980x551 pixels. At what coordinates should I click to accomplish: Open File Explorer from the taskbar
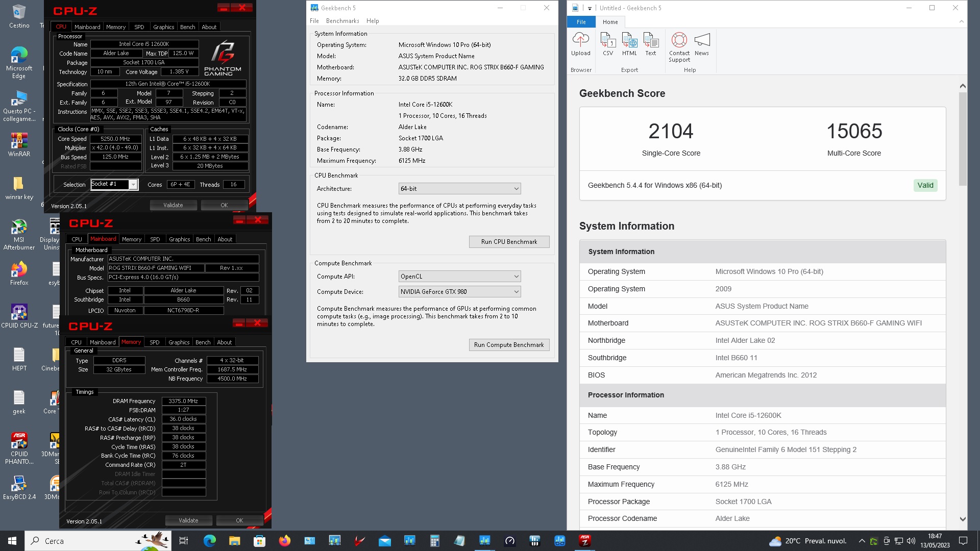(x=234, y=541)
